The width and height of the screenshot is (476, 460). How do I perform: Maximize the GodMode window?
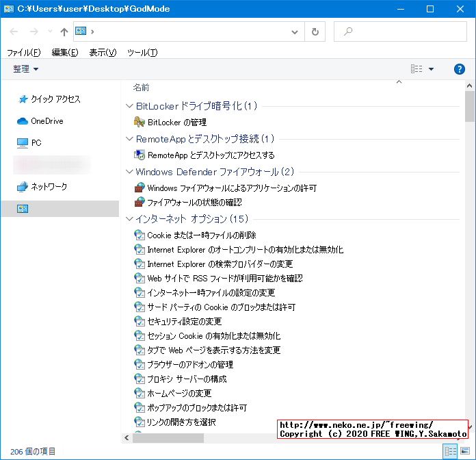[x=430, y=9]
